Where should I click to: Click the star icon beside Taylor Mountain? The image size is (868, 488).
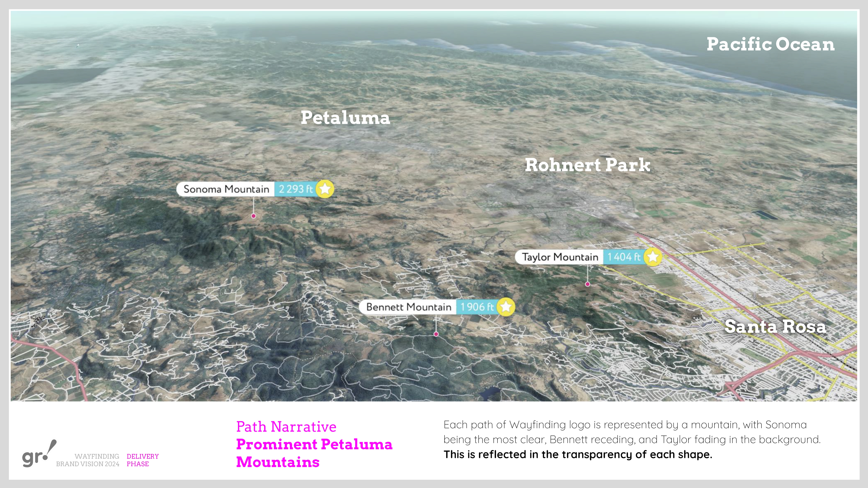pyautogui.click(x=653, y=257)
